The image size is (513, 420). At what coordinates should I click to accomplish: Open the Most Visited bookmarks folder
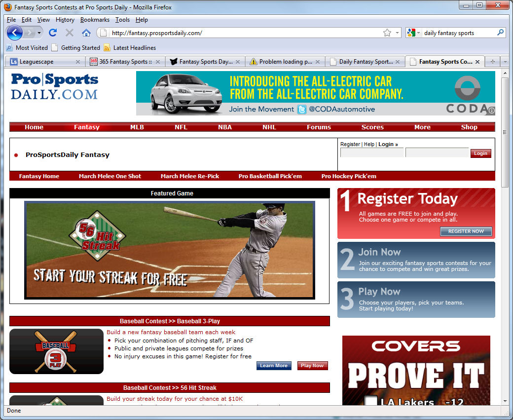(27, 48)
